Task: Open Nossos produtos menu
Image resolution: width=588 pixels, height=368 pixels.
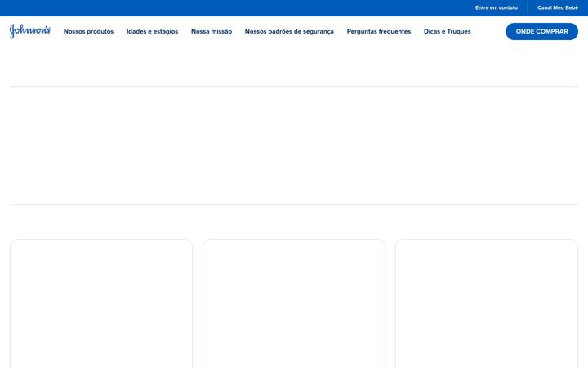Action: pos(88,32)
